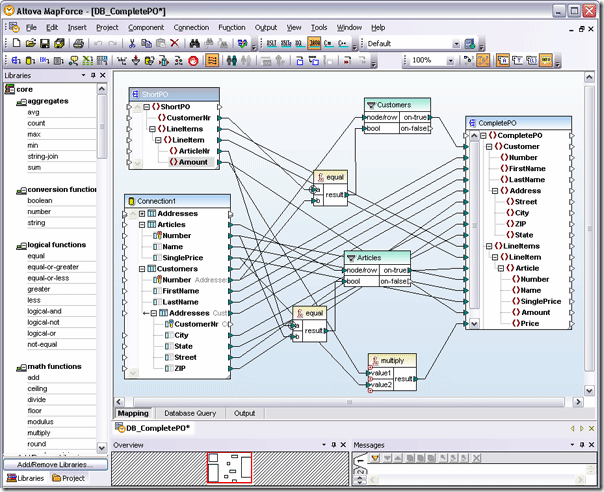Viewport: 604px width, 492px height.
Task: Switch to the Output tab
Action: (x=244, y=413)
